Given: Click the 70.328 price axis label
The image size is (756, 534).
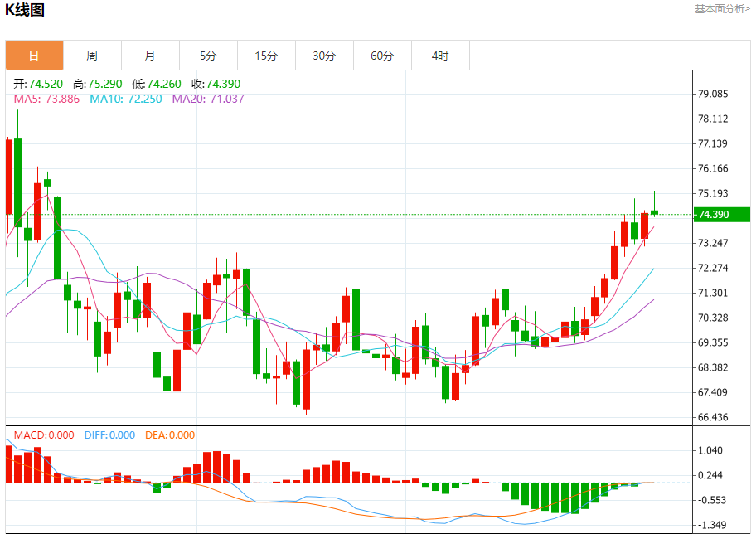Looking at the screenshot, I should 713,318.
